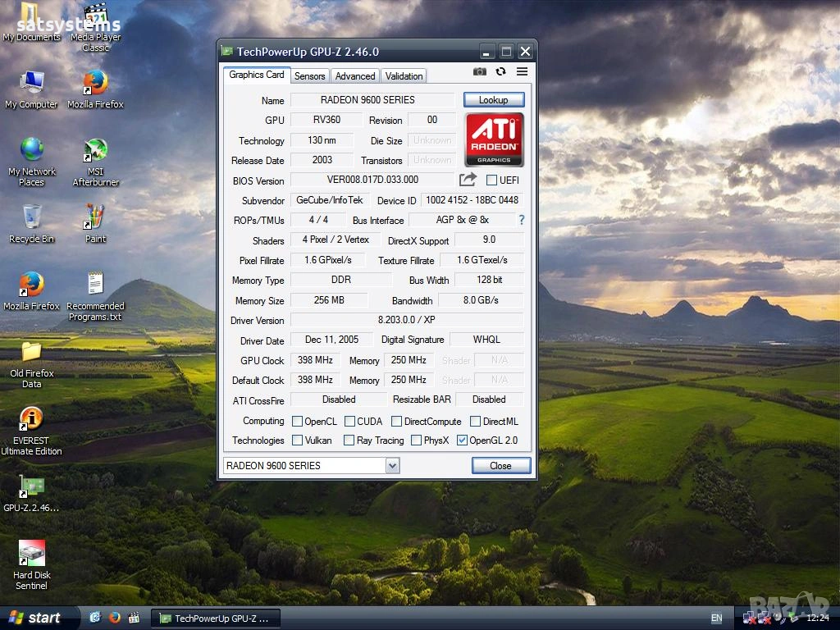The width and height of the screenshot is (840, 630).
Task: Open the Windows start menu
Action: (34, 618)
